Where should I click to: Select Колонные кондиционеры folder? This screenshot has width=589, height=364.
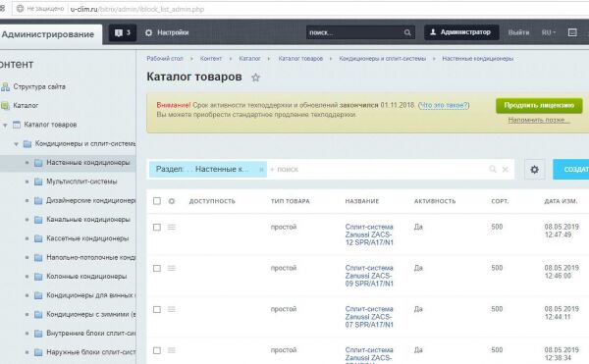pos(86,277)
